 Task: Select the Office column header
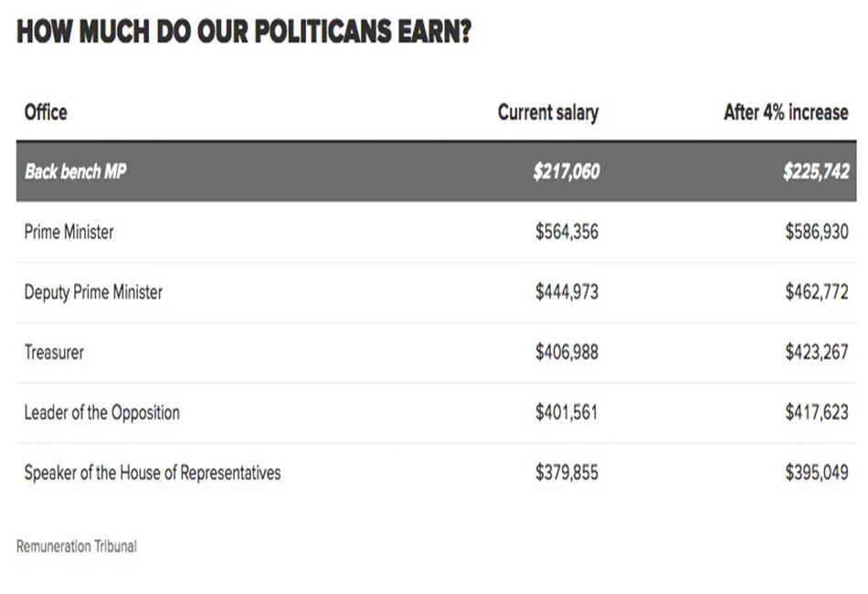click(46, 112)
